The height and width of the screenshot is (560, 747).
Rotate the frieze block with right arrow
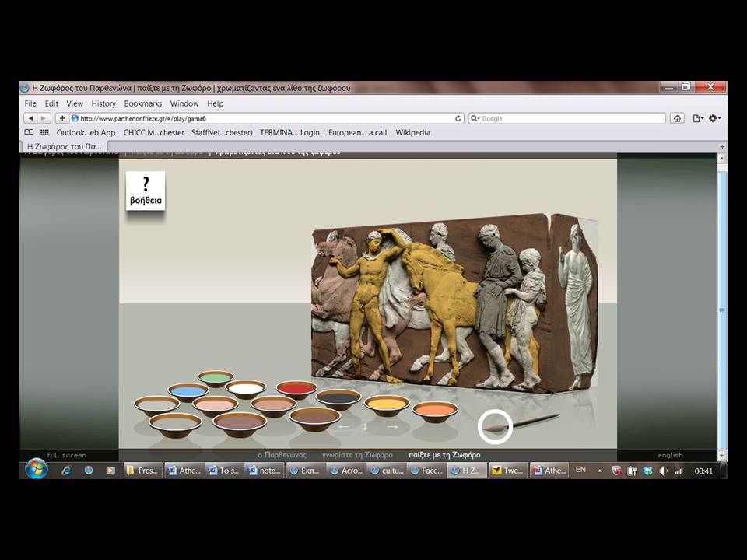392,427
